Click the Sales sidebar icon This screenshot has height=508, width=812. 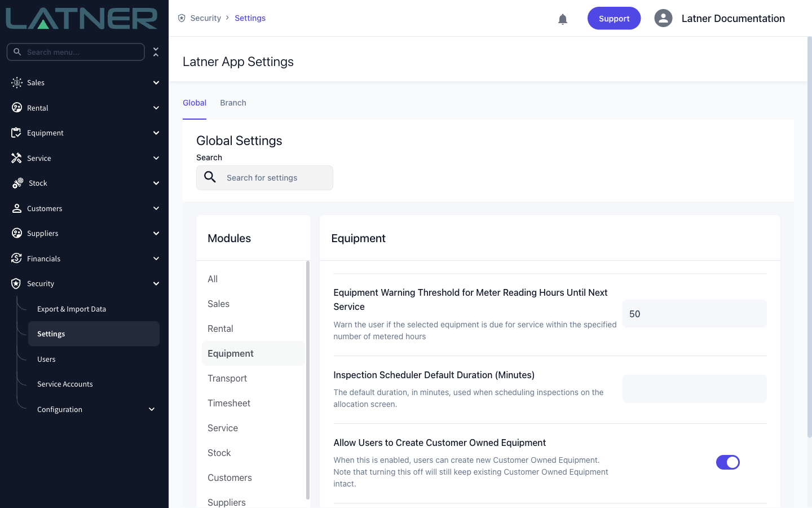point(17,82)
